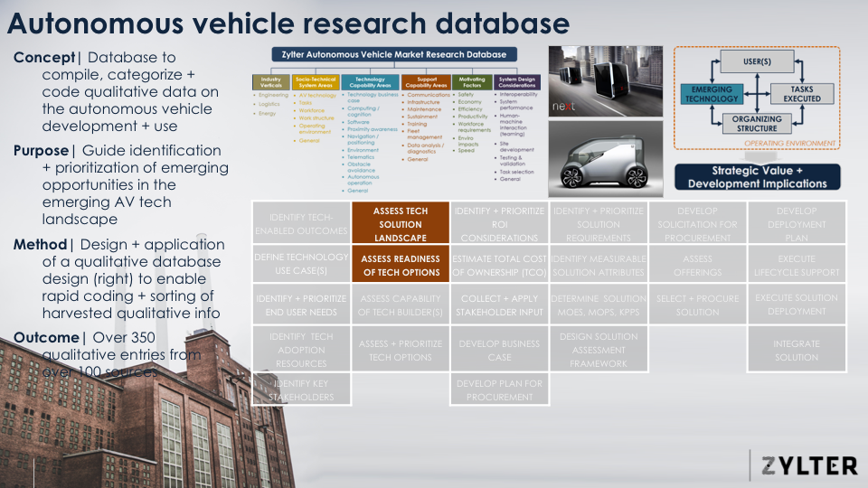Image resolution: width=868 pixels, height=488 pixels.
Task: Click the 'Logistics' list item
Action: point(269,104)
